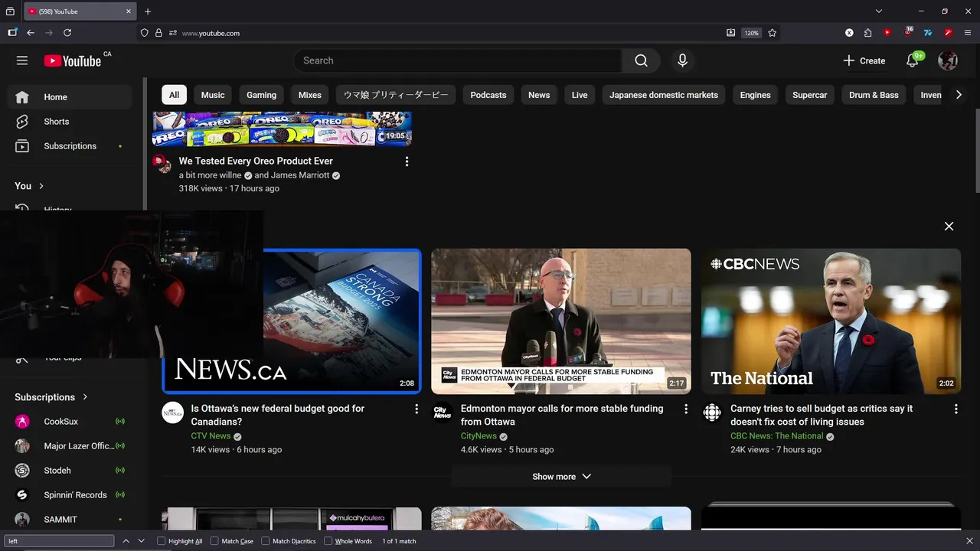Select the Drum & Bass chip
980x551 pixels.
pos(874,95)
